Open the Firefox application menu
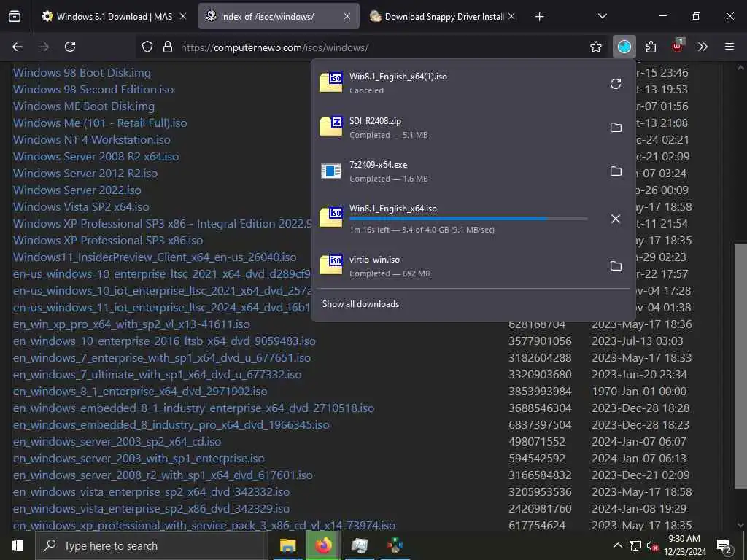747x560 pixels. (x=729, y=47)
